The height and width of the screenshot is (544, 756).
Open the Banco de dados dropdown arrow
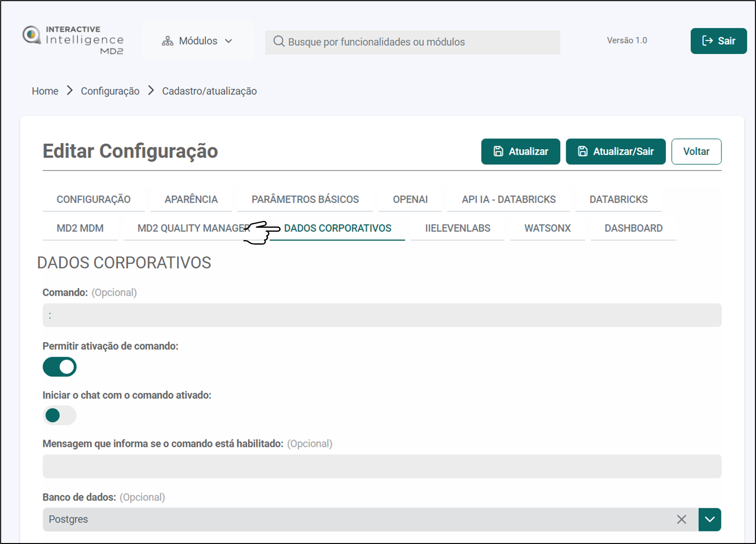(709, 519)
